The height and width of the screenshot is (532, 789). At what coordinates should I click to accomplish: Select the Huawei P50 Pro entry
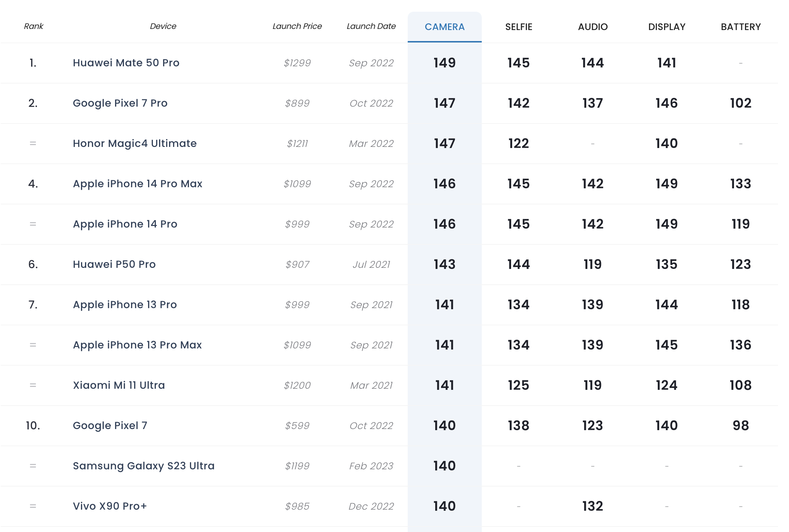(x=114, y=264)
